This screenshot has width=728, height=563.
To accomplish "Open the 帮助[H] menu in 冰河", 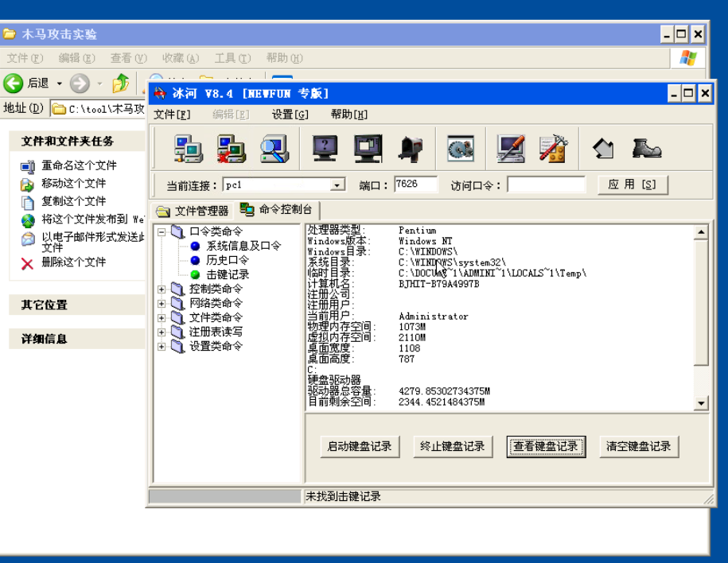I will pyautogui.click(x=348, y=115).
